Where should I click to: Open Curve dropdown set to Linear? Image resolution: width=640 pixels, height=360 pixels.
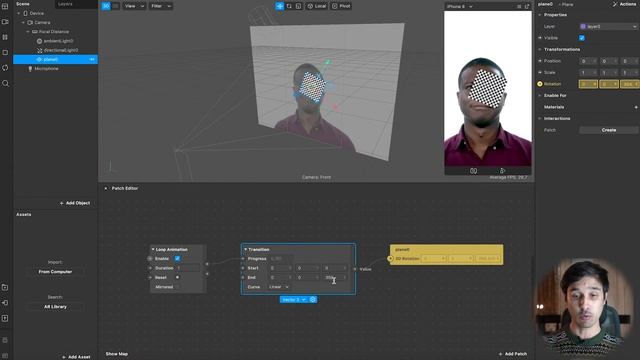coord(279,287)
